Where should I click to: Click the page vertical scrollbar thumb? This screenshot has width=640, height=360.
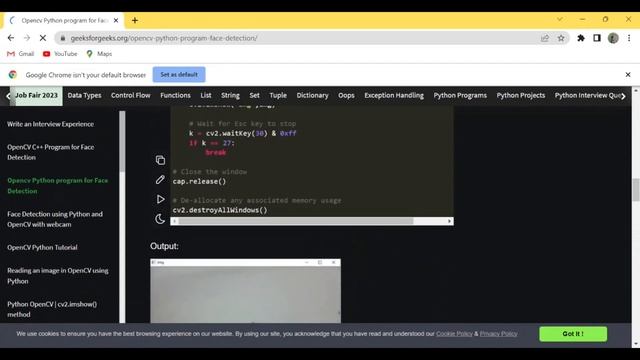pos(636,190)
